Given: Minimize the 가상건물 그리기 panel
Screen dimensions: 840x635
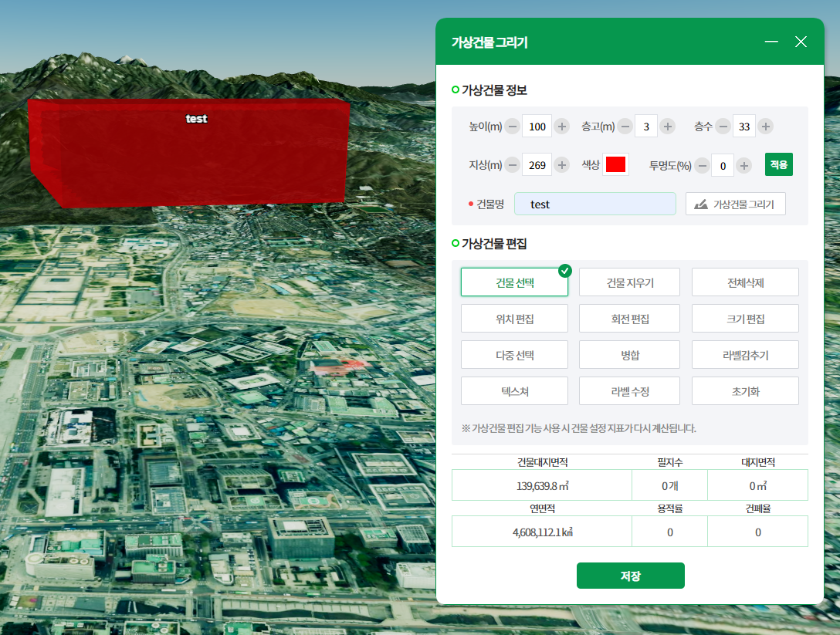Looking at the screenshot, I should (x=771, y=42).
